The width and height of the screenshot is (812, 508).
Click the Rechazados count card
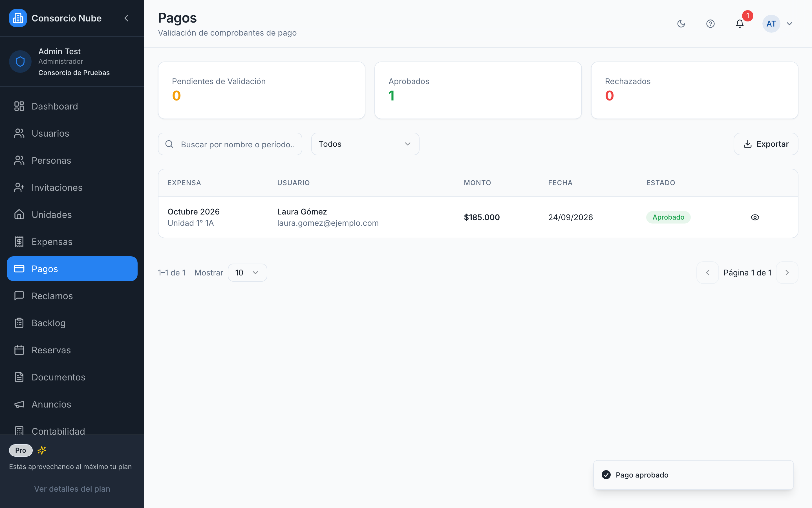pyautogui.click(x=694, y=90)
